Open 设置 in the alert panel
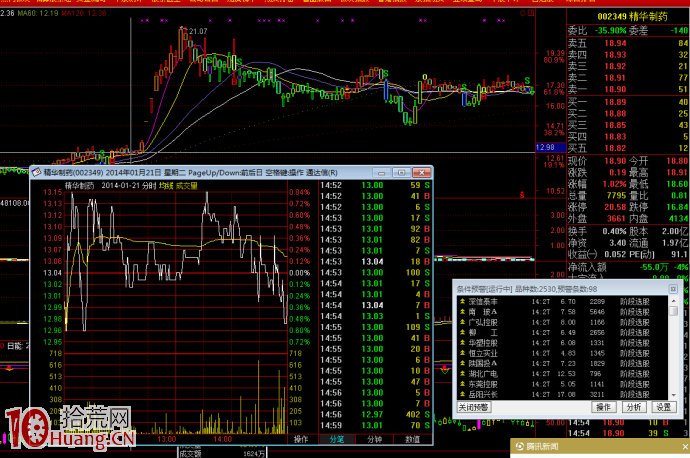Viewport: 690px width, 458px height. (663, 407)
